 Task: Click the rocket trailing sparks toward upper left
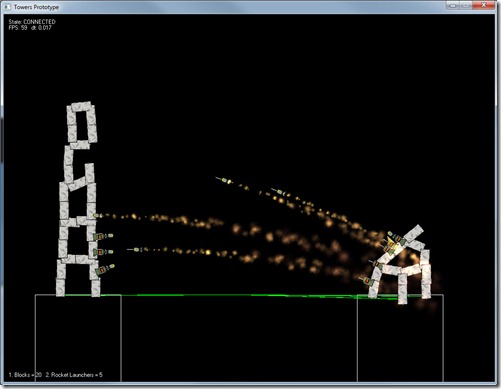tap(278, 191)
